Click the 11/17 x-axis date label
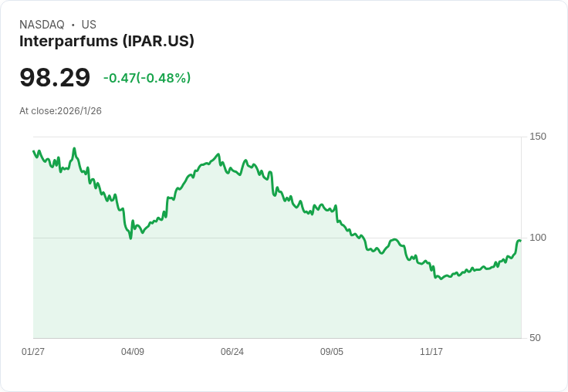 click(x=431, y=351)
